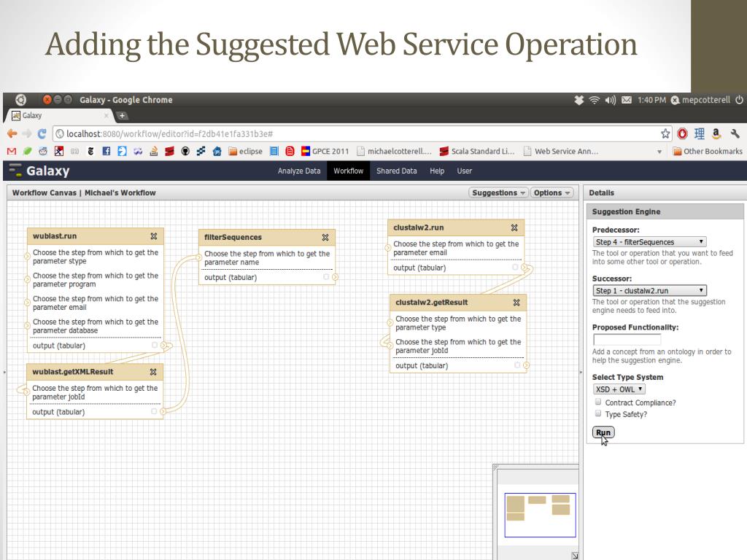This screenshot has height=560, width=747.
Task: Remove the wublast.getXMLResult step with its X
Action: coord(153,372)
